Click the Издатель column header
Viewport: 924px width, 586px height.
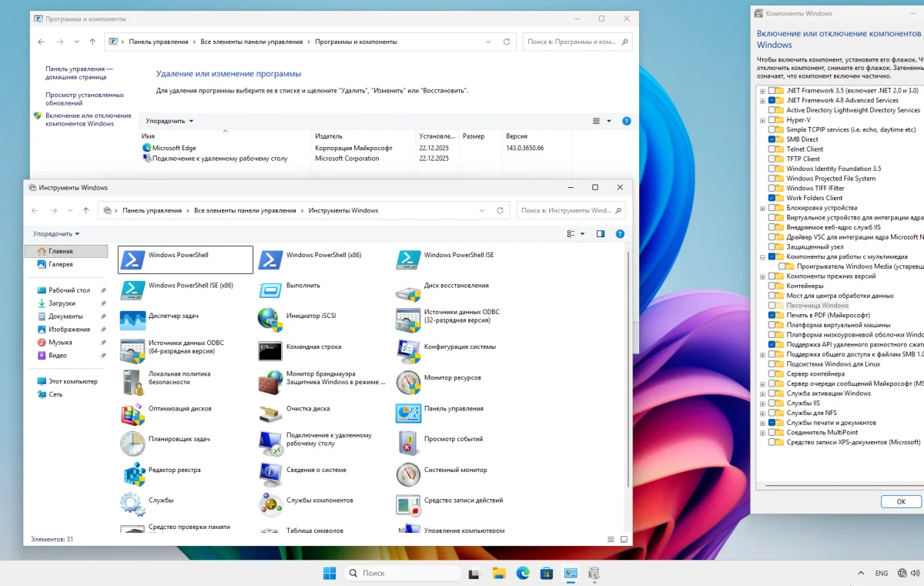329,136
